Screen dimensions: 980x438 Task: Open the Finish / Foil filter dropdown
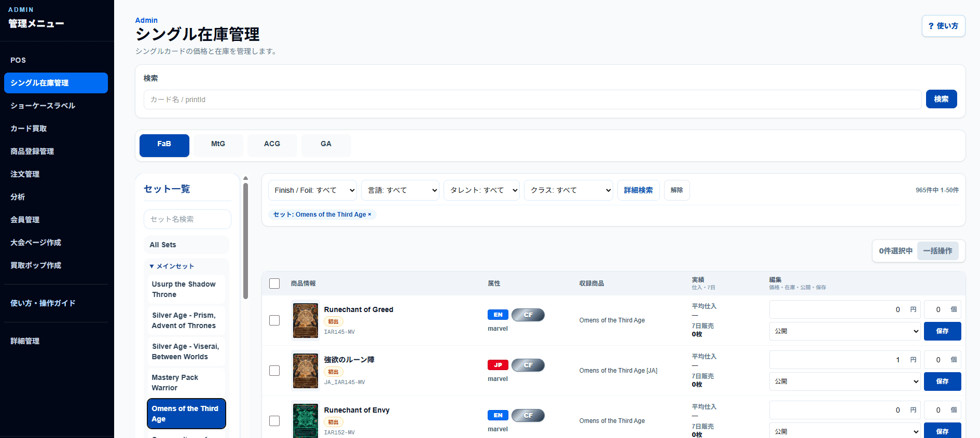pos(312,190)
